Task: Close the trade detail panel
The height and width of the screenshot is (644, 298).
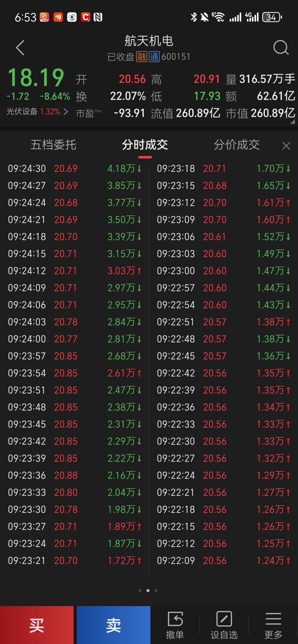Action: click(286, 146)
